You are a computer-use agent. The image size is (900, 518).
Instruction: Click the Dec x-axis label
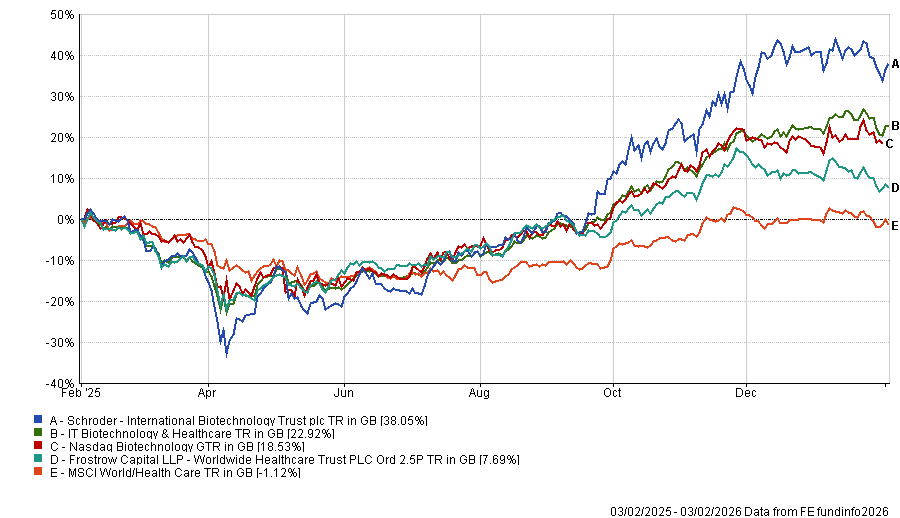click(x=744, y=395)
